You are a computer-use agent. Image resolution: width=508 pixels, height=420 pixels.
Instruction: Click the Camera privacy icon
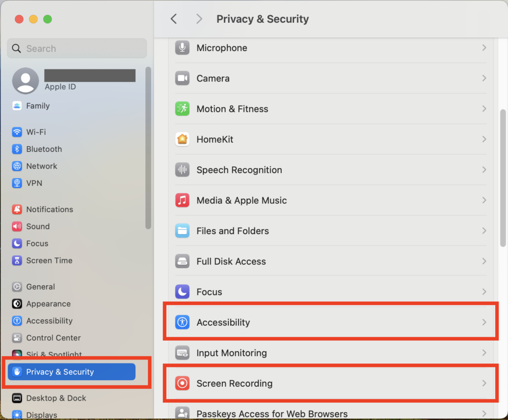click(183, 78)
